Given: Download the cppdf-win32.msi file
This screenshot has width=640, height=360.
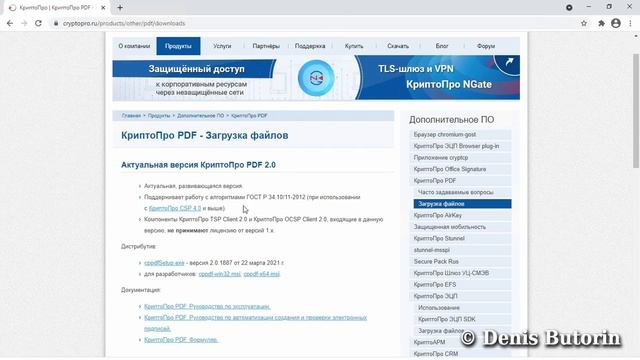Looking at the screenshot, I should pos(220,274).
